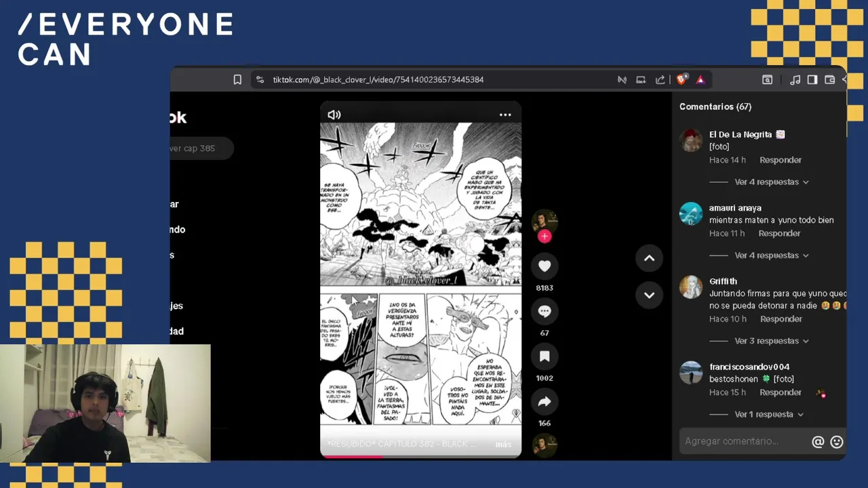Open the music note playlist icon
This screenshot has width=868, height=488.
click(x=795, y=80)
